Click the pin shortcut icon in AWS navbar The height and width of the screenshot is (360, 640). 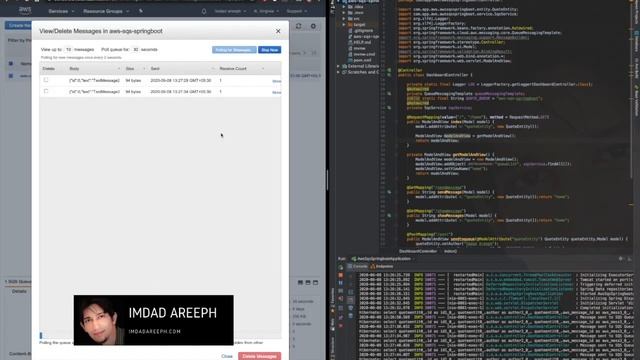(141, 11)
